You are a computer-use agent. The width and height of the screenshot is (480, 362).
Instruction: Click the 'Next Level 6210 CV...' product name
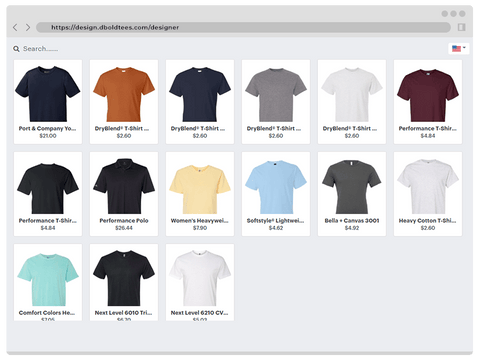199,313
